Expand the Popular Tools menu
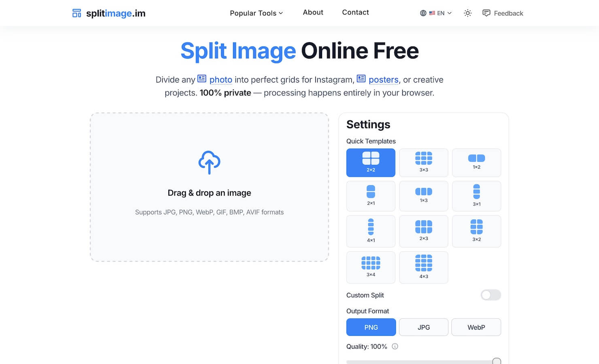 coord(256,13)
